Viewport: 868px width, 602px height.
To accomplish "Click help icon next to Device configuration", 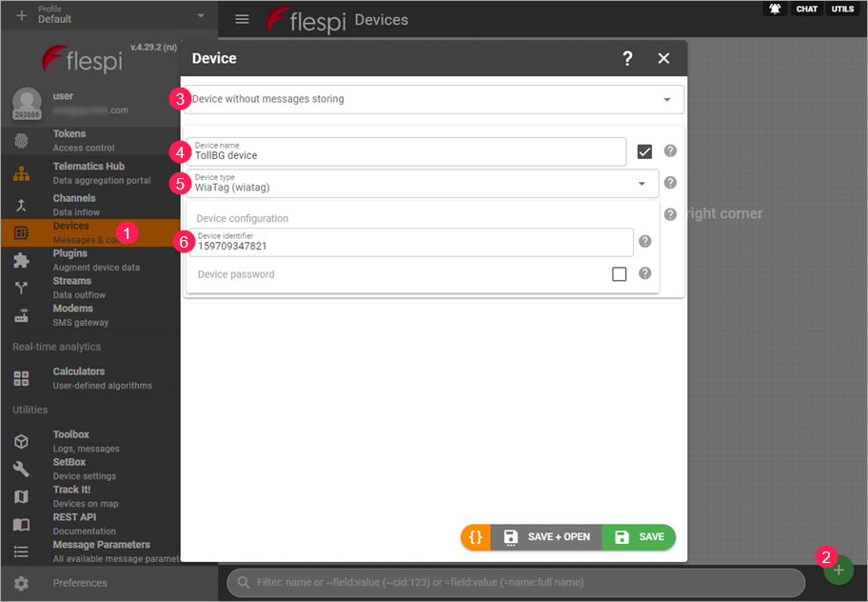I will point(670,214).
